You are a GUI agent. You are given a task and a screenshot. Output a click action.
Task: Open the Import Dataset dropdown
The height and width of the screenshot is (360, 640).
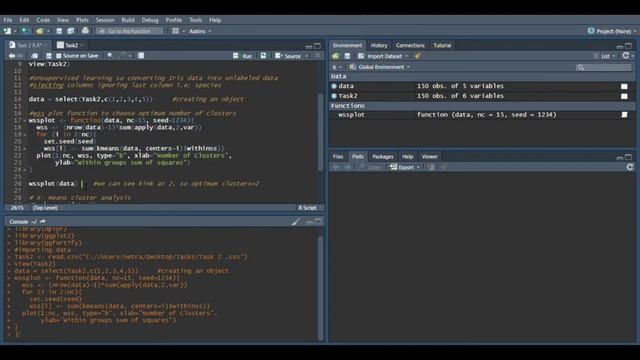click(x=383, y=56)
